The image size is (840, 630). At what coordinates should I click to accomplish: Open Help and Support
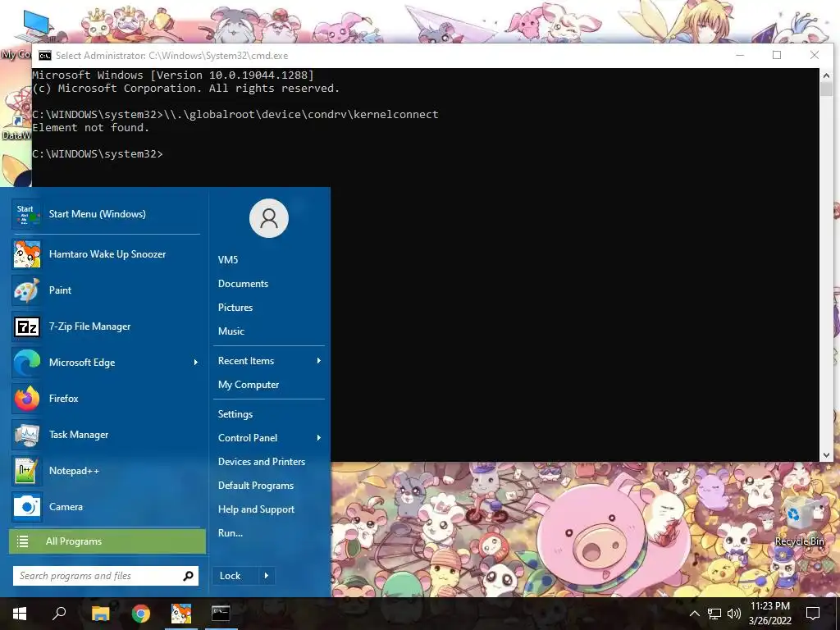tap(256, 509)
